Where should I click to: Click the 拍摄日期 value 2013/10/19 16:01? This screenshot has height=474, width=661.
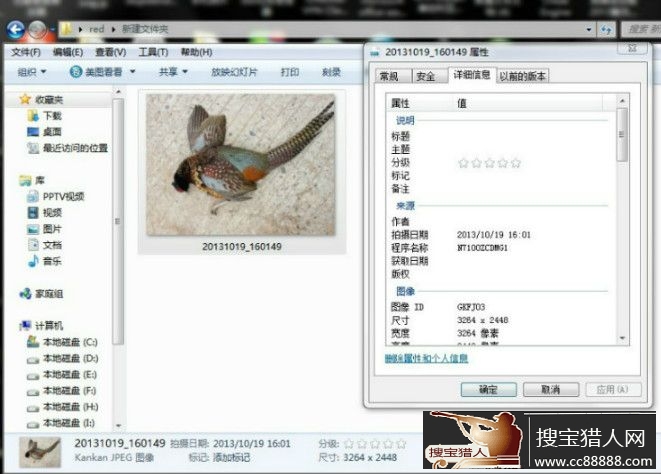(x=494, y=235)
